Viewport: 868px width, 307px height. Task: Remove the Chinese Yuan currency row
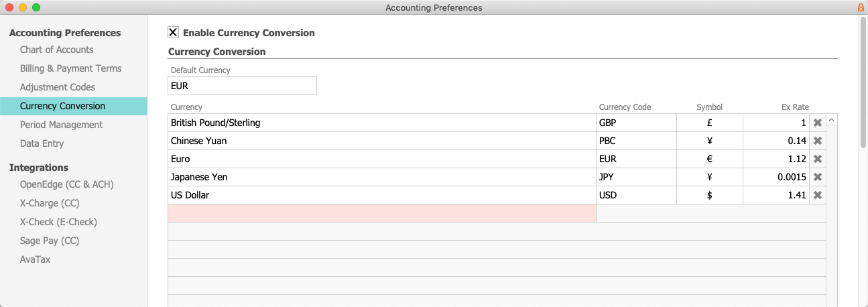pos(818,141)
